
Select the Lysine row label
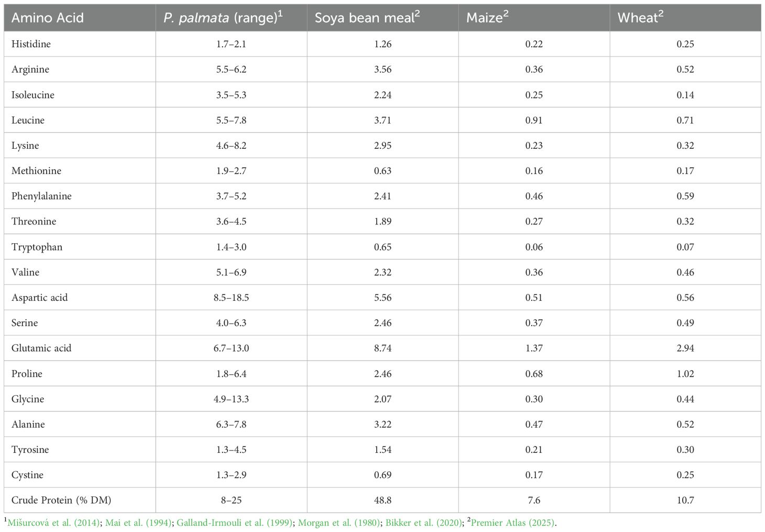point(25,145)
